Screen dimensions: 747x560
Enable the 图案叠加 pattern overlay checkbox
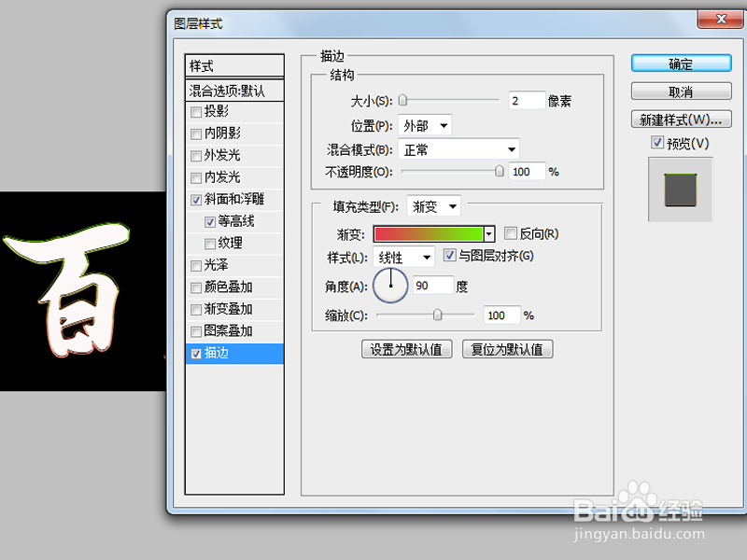click(195, 331)
